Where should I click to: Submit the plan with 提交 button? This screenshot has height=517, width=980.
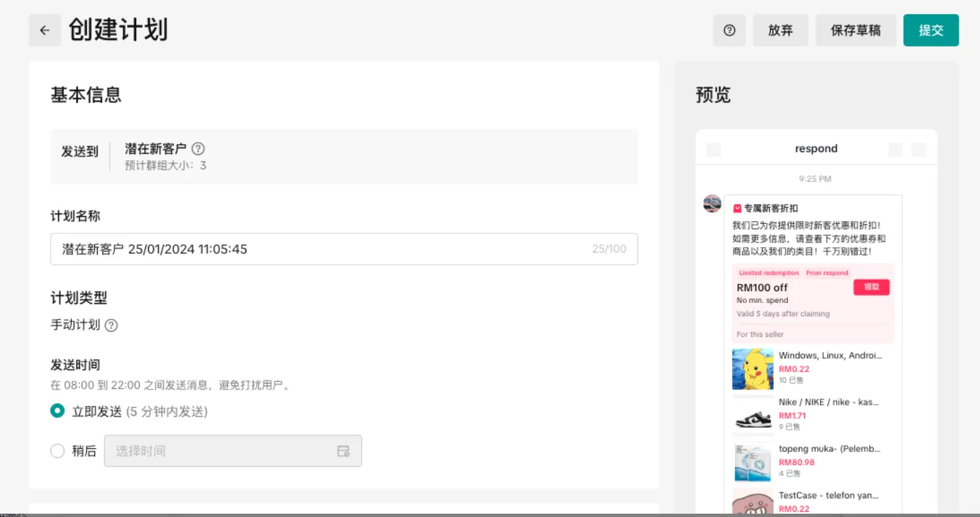point(931,31)
